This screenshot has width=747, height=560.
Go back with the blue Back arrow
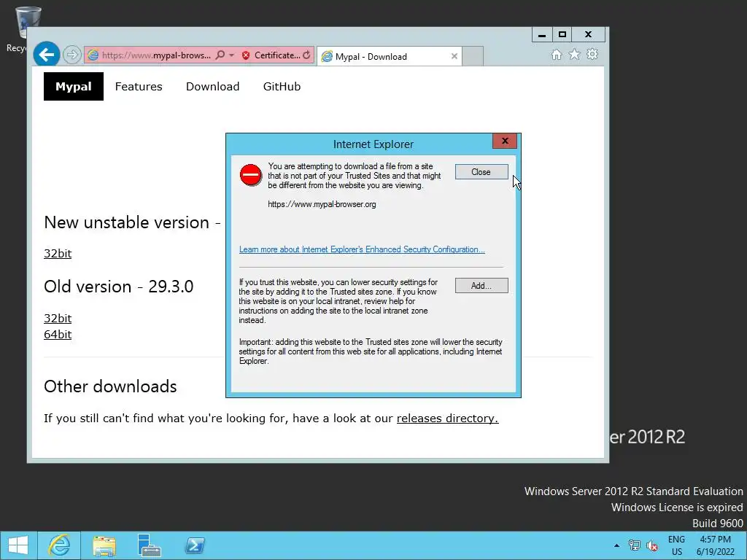(46, 55)
